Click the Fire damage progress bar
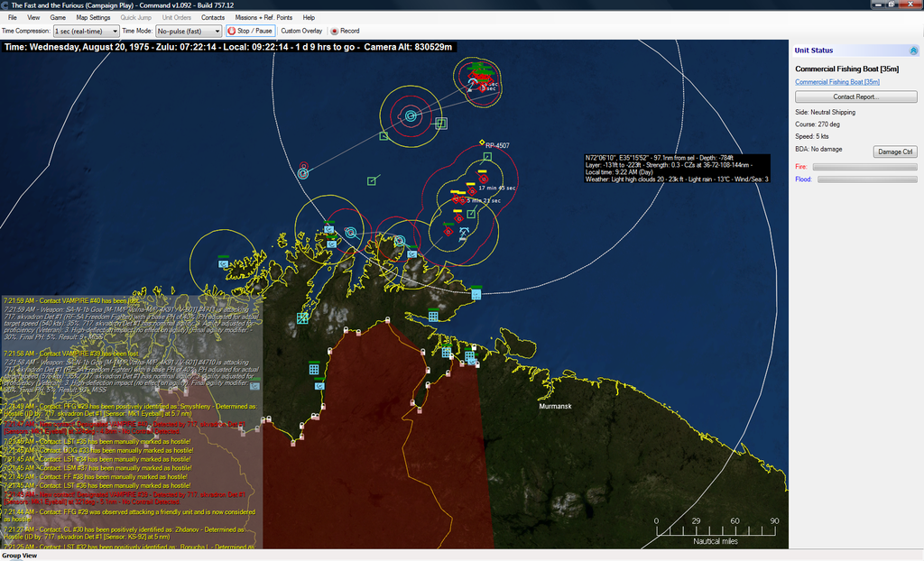Viewport: 924px width, 561px height. (x=864, y=167)
